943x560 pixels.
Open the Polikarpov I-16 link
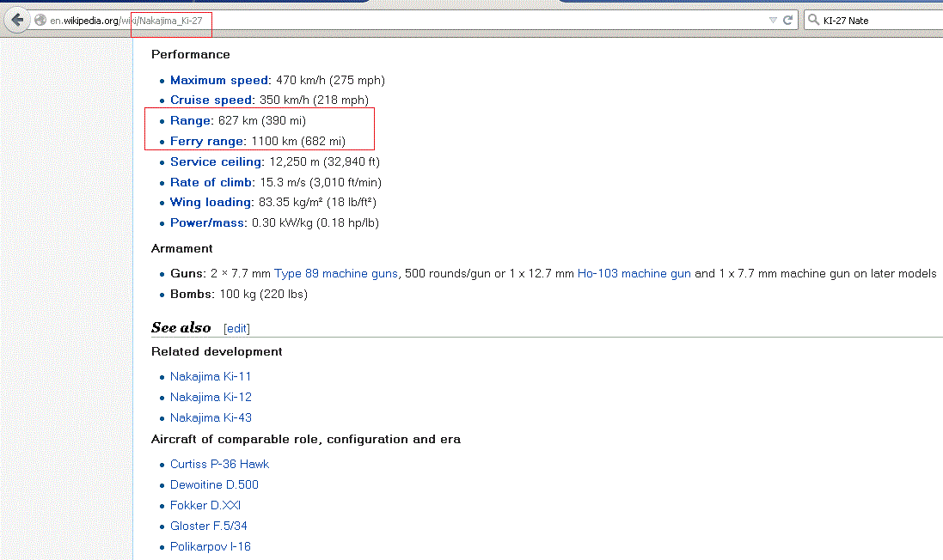211,547
